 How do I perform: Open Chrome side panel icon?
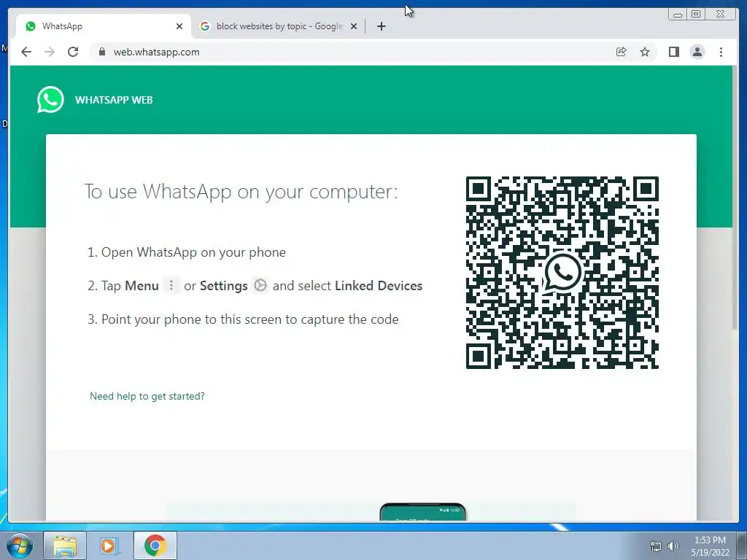click(x=673, y=52)
